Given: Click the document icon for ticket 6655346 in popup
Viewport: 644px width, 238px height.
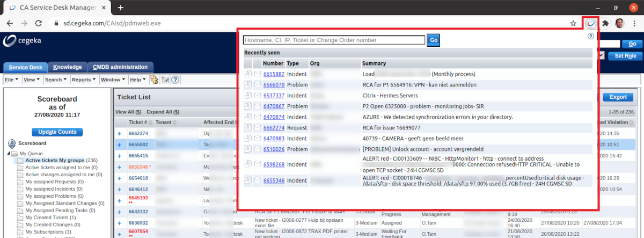Looking at the screenshot, I should click(248, 181).
